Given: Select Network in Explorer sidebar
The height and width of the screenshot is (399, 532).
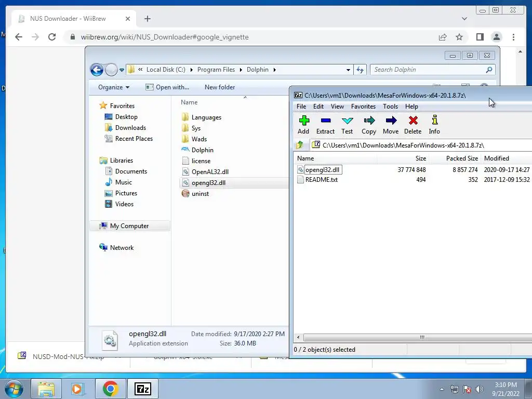Looking at the screenshot, I should pos(116,248).
